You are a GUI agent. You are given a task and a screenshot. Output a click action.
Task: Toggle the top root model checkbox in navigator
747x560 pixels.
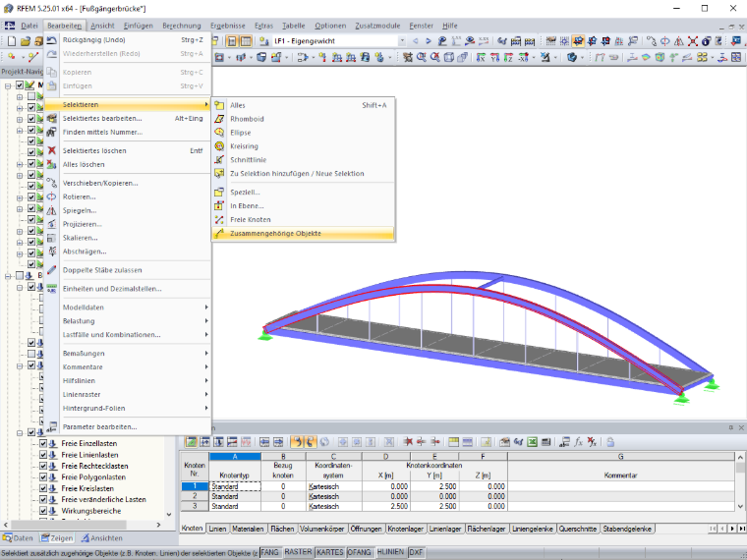pyautogui.click(x=20, y=85)
